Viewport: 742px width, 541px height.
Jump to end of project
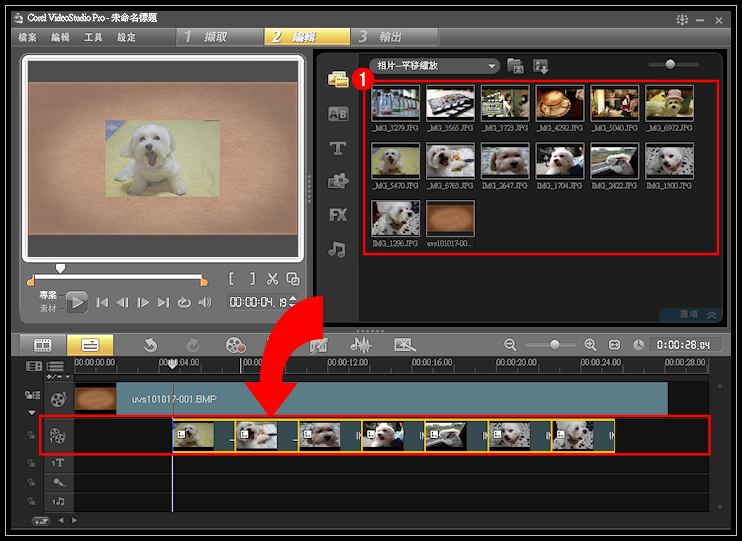(x=163, y=302)
